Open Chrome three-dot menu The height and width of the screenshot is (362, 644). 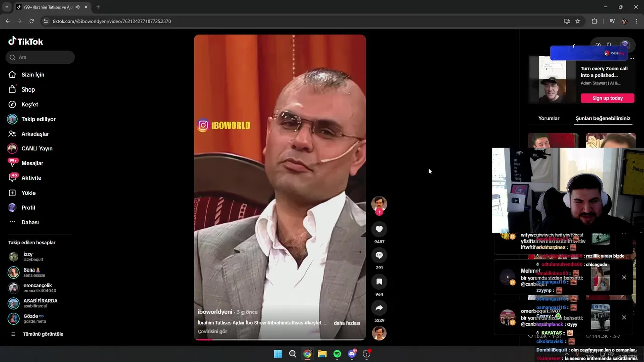coord(637,21)
